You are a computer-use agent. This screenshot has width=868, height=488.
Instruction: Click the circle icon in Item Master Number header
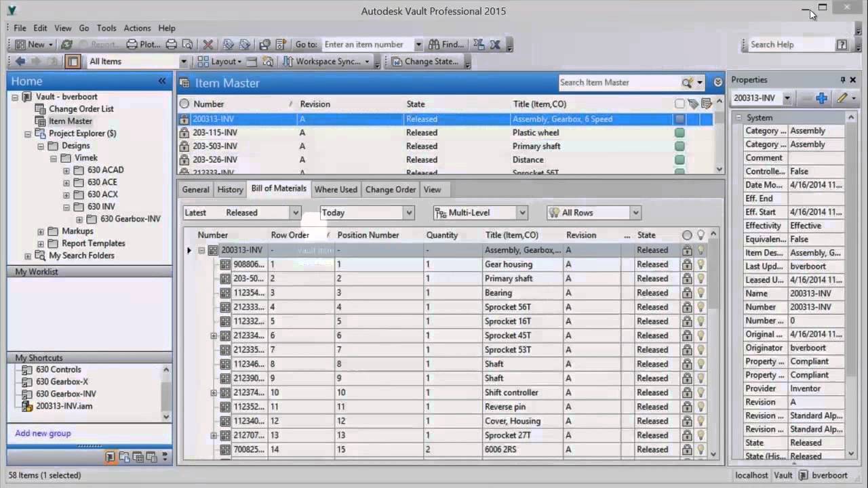click(x=184, y=104)
